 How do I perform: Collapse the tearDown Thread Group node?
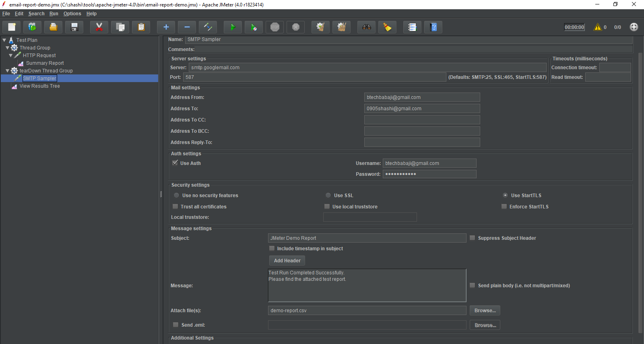(x=7, y=71)
